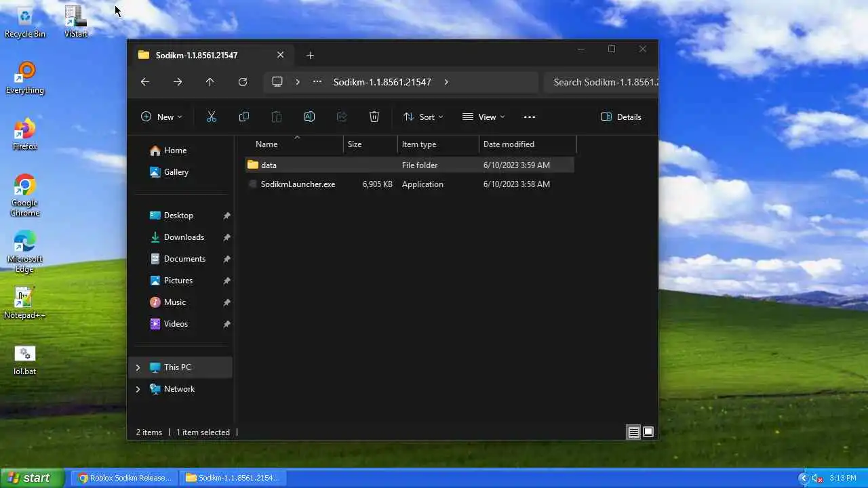This screenshot has width=868, height=488.
Task: Select the Google Chrome desktop shortcut
Action: (25, 196)
